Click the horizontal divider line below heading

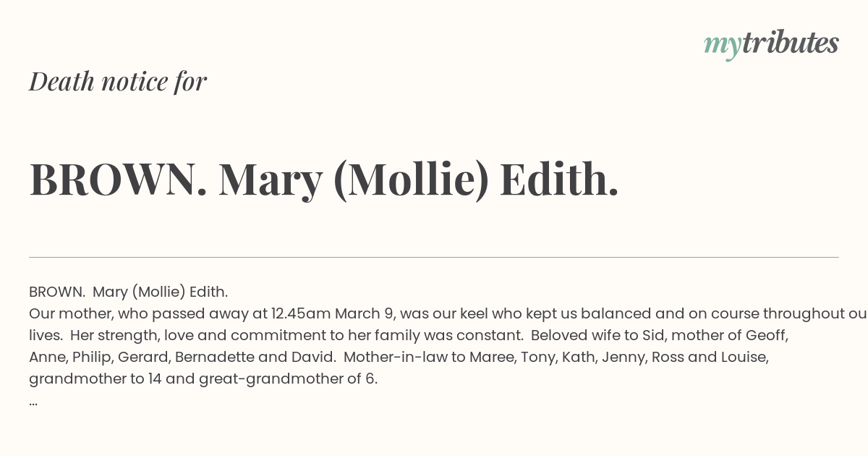point(434,257)
